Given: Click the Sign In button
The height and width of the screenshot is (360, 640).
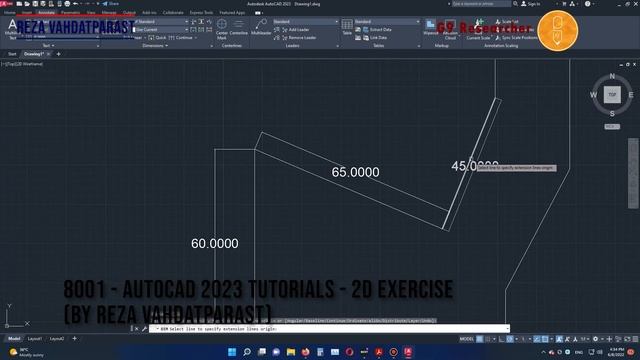Looking at the screenshot, I should [x=531, y=4].
